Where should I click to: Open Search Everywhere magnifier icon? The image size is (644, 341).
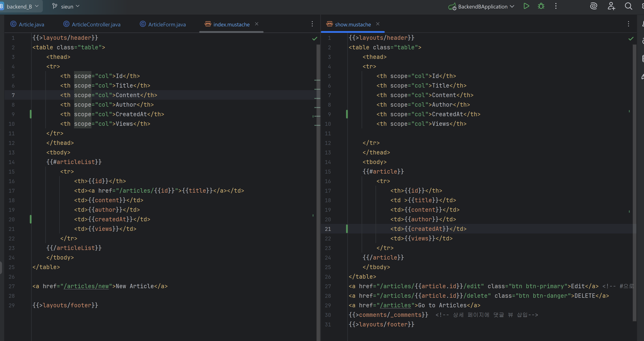pos(628,6)
